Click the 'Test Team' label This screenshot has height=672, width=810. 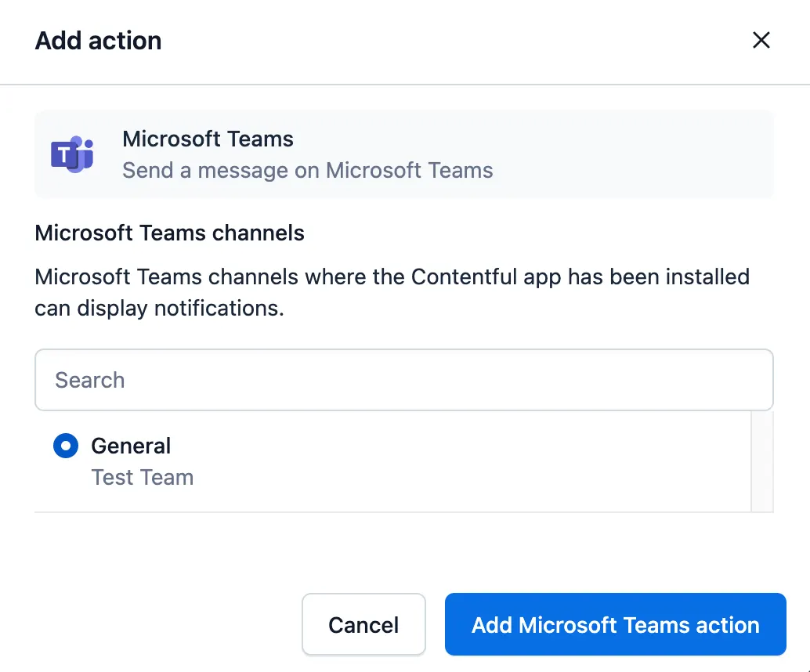pyautogui.click(x=142, y=478)
